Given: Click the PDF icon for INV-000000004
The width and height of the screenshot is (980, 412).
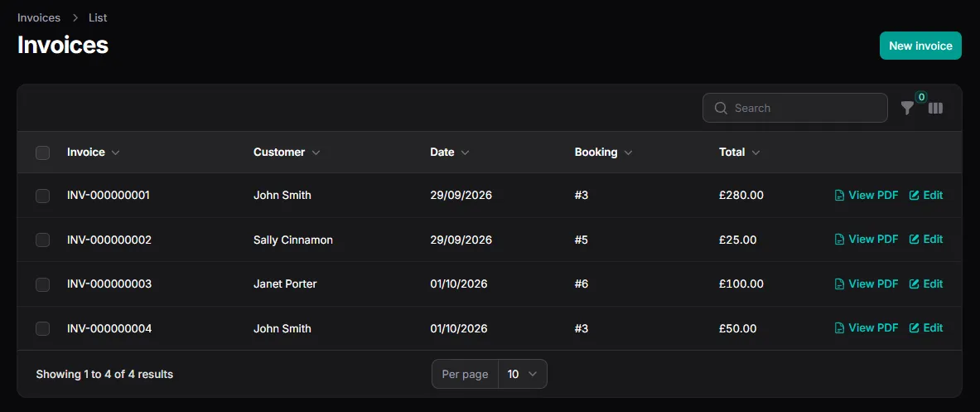Looking at the screenshot, I should click(840, 328).
